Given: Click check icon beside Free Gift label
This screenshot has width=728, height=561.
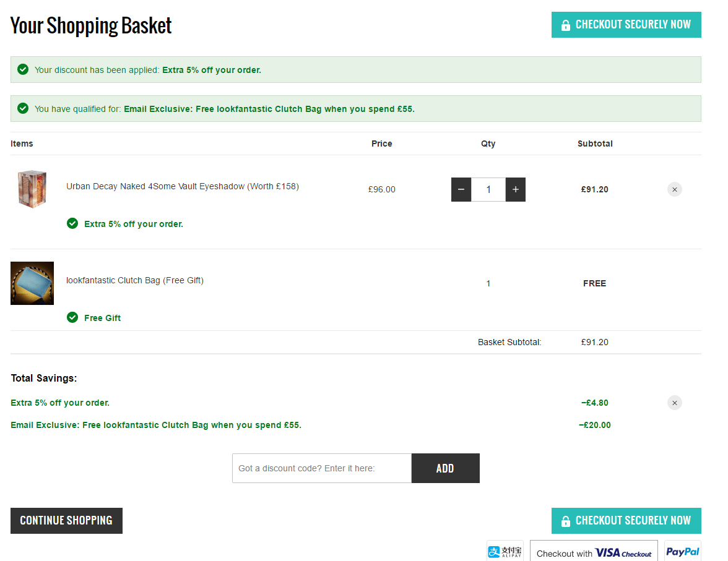Looking at the screenshot, I should [x=72, y=317].
